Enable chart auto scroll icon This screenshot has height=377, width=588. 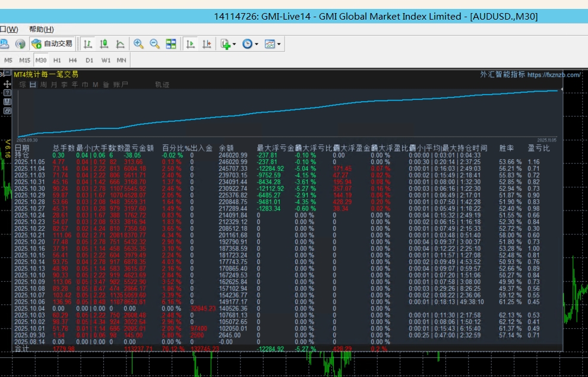[x=191, y=43]
